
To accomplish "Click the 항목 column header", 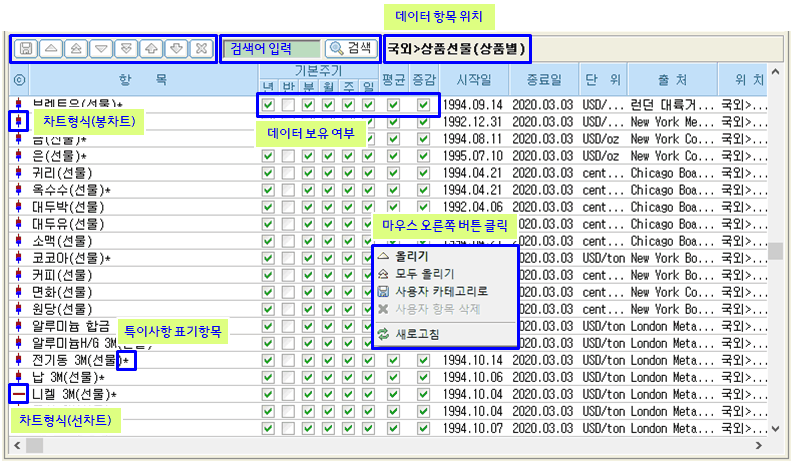I will [144, 80].
